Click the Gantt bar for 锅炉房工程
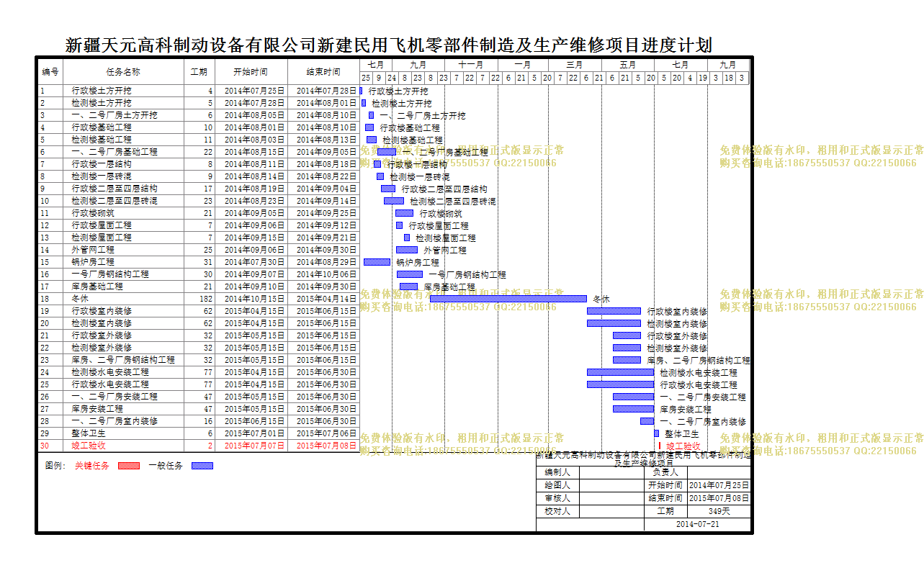The image size is (924, 568). coord(377,262)
